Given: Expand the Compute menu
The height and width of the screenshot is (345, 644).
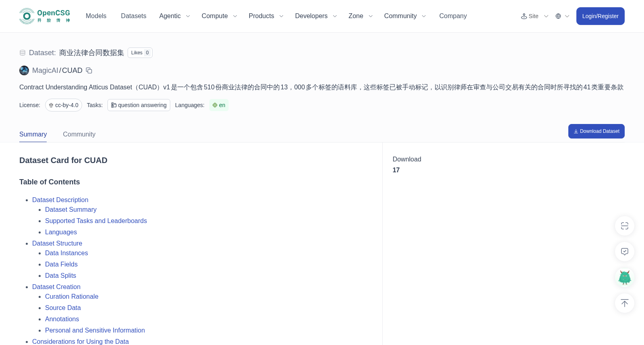Looking at the screenshot, I should click(219, 16).
